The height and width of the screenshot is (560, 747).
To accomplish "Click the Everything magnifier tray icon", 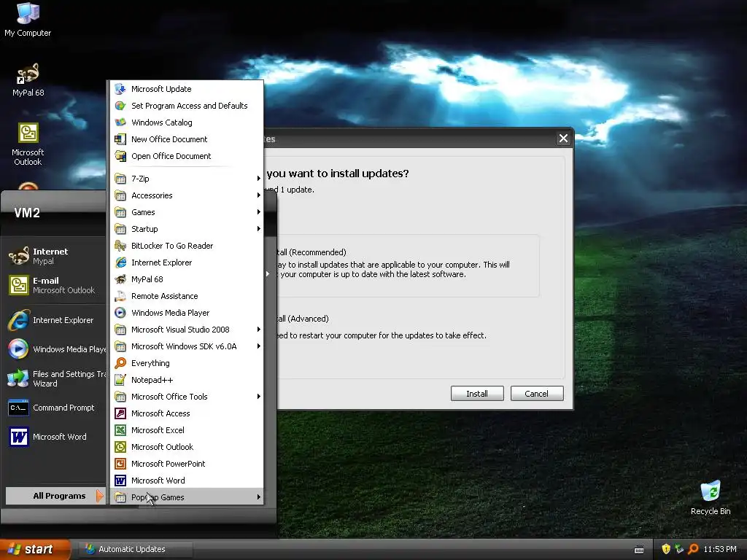I will [x=693, y=549].
